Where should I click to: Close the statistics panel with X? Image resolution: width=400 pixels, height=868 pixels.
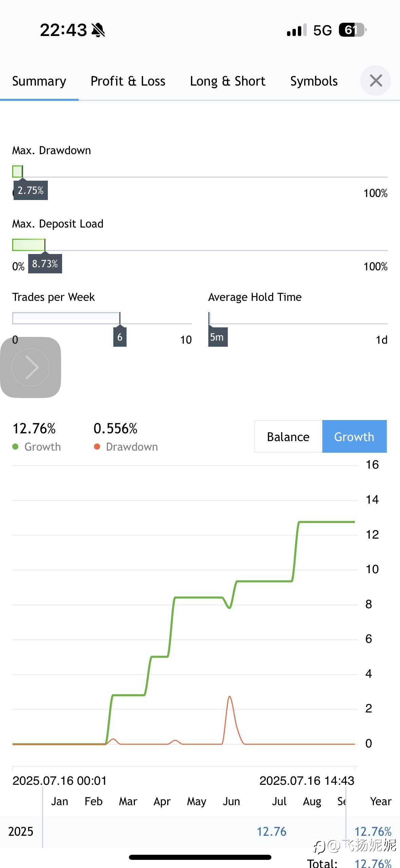click(376, 80)
